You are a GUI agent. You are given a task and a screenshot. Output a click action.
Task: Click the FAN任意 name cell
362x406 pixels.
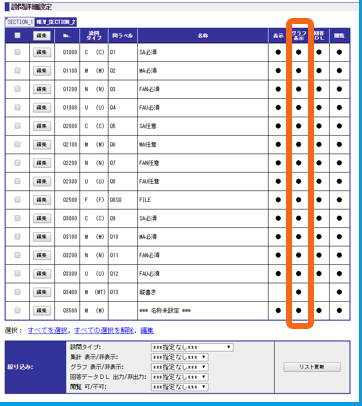[149, 163]
